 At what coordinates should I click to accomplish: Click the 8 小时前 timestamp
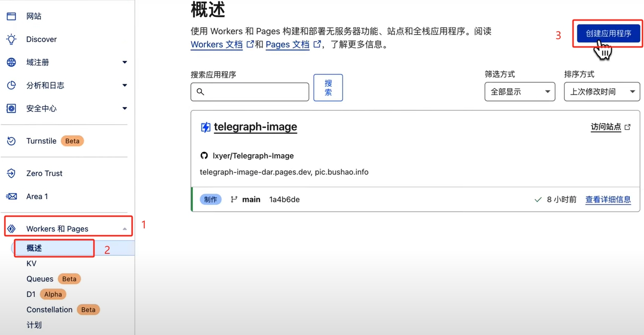tap(562, 200)
